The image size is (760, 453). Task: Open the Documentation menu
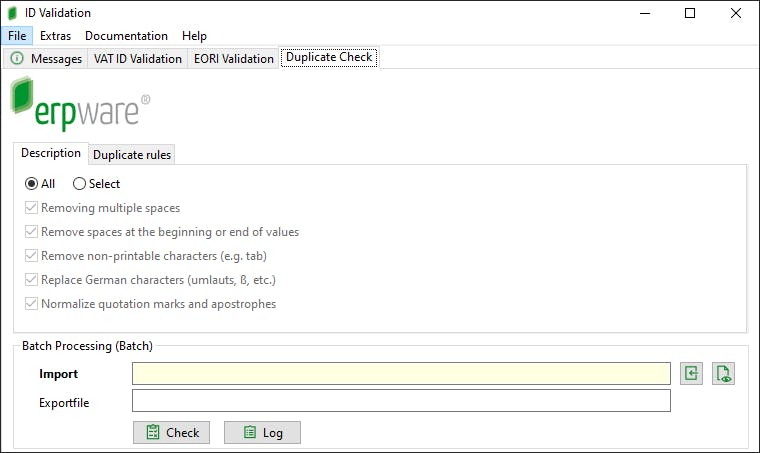click(126, 36)
